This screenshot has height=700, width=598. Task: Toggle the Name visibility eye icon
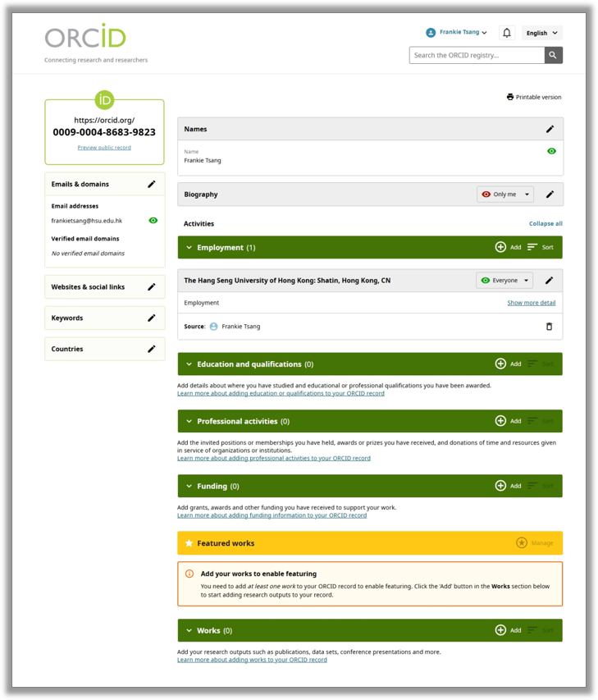point(551,151)
